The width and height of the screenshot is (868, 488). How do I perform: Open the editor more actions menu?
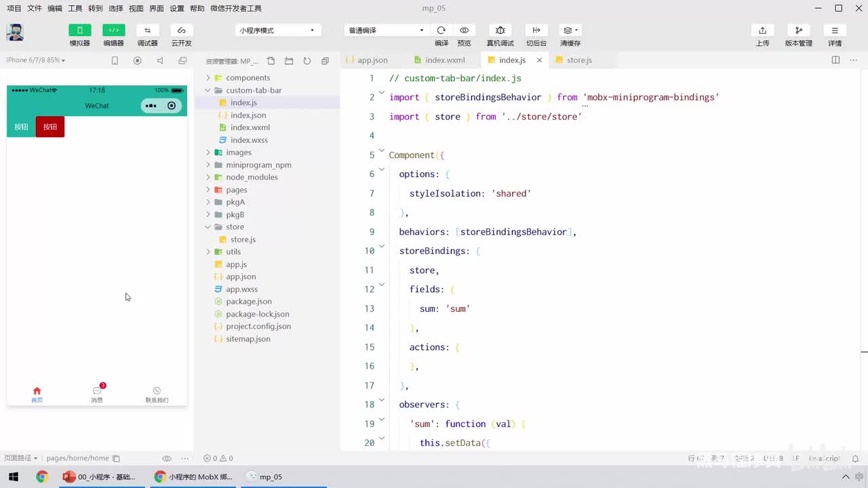point(854,60)
